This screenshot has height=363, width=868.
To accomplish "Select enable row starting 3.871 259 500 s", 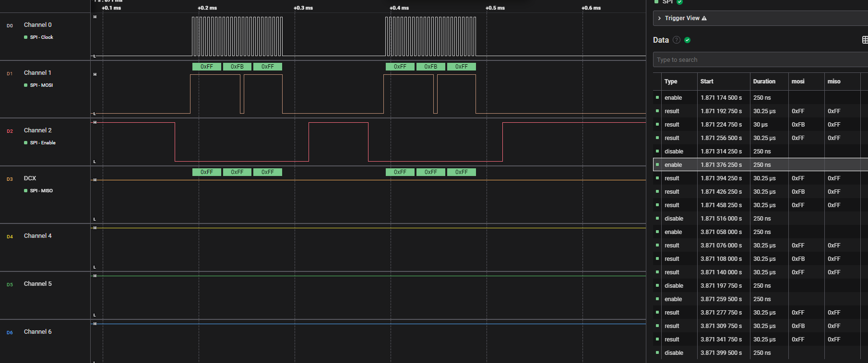I will pos(760,299).
